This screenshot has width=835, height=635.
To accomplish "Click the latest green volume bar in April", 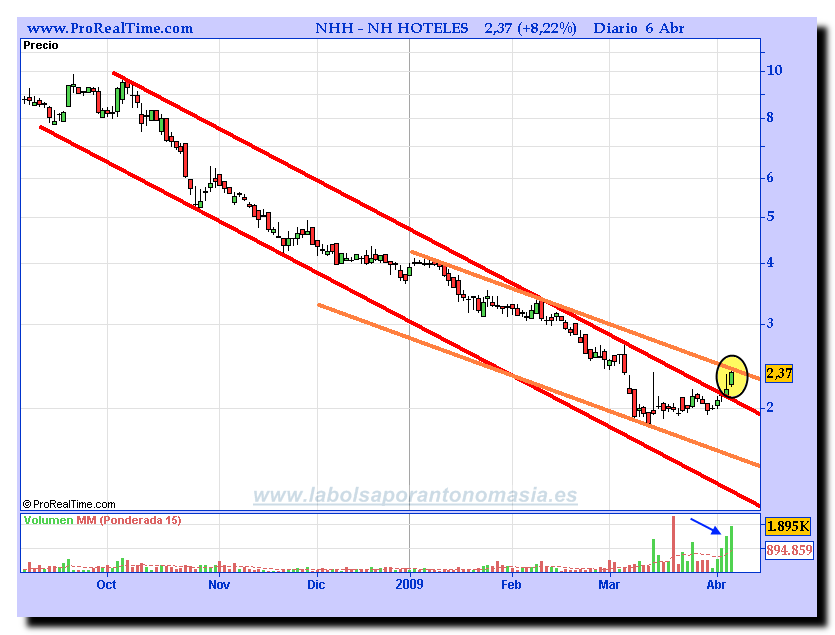I will click(x=732, y=549).
